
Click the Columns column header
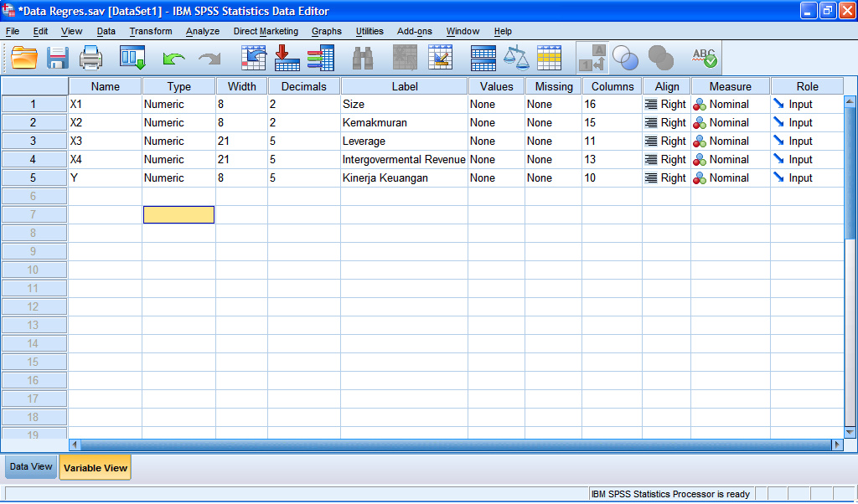tap(612, 86)
